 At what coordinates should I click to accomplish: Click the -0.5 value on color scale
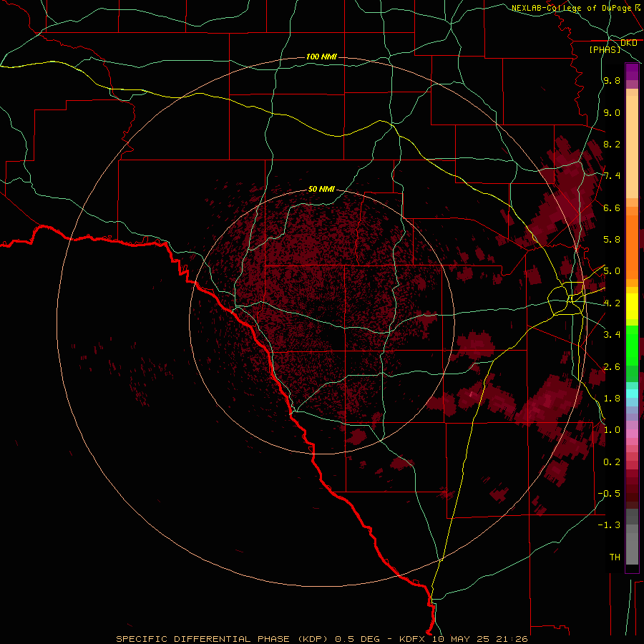609,494
